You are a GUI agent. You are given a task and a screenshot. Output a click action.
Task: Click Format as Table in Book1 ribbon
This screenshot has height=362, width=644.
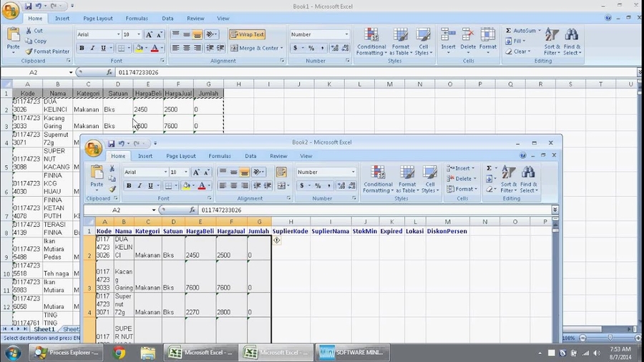[x=400, y=42]
